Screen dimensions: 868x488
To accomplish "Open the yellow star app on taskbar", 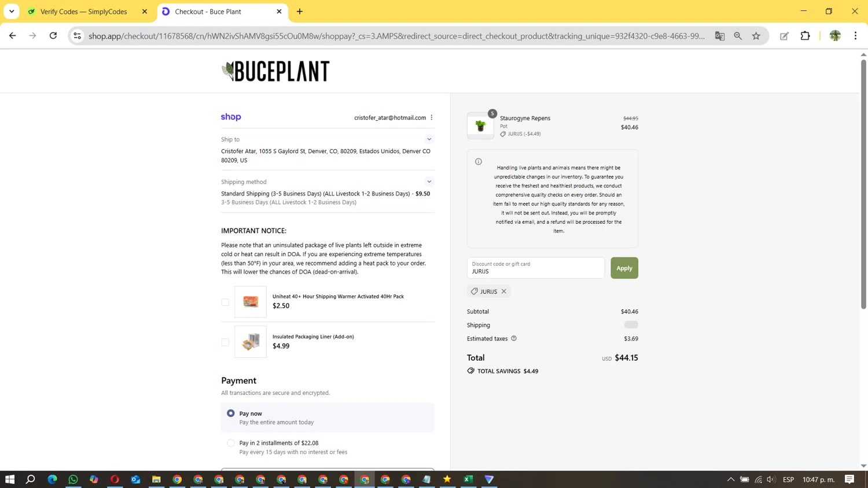I will (x=447, y=479).
